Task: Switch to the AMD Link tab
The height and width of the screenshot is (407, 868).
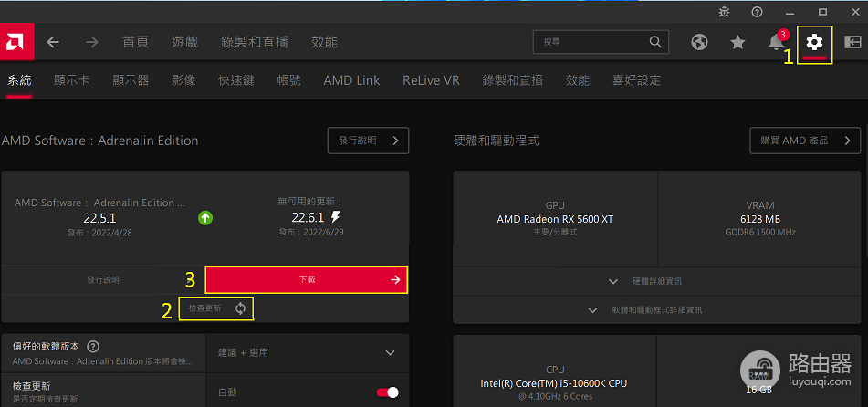Action: coord(351,80)
